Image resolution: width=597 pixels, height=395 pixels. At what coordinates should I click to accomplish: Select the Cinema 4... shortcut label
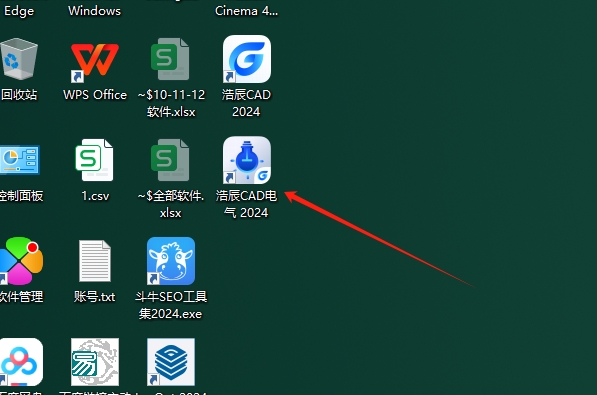(246, 11)
